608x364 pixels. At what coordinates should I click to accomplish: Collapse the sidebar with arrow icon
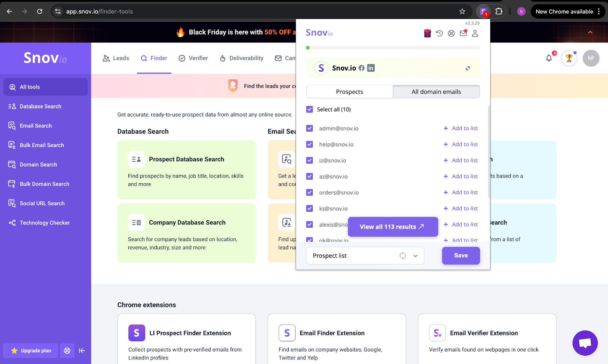82,351
